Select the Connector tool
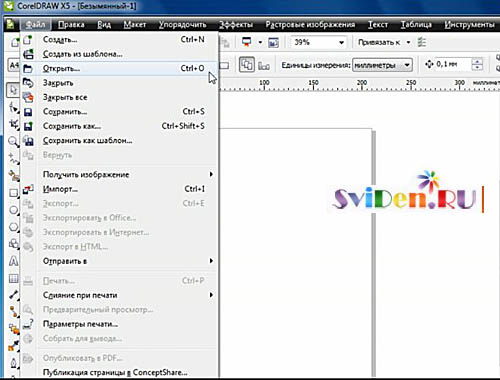This screenshot has width=500, height=380. tap(13, 312)
